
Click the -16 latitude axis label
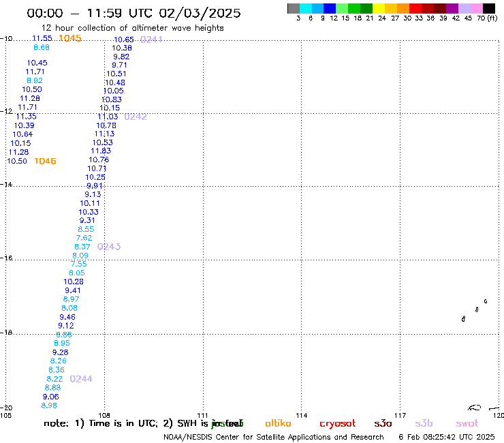point(6,258)
